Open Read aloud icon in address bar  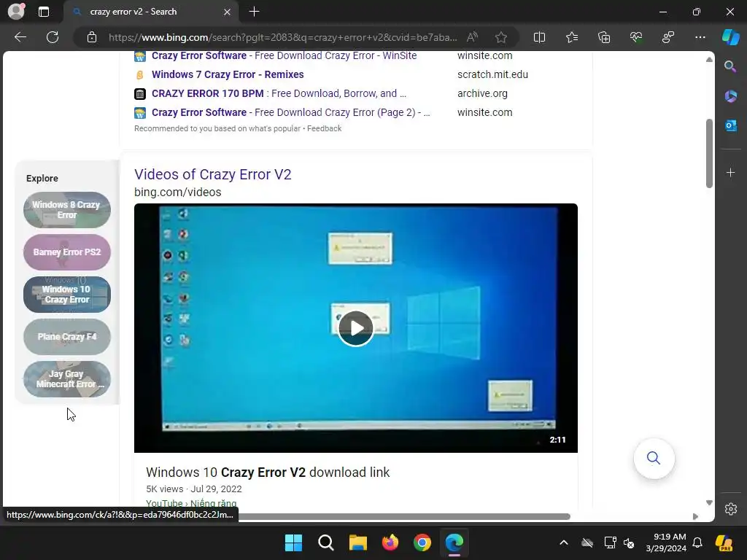[x=472, y=37]
